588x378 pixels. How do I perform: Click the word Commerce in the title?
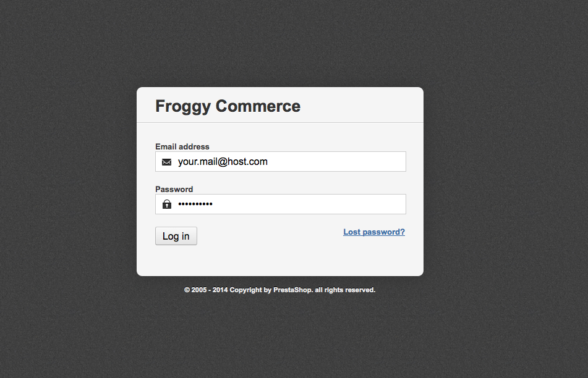[258, 106]
